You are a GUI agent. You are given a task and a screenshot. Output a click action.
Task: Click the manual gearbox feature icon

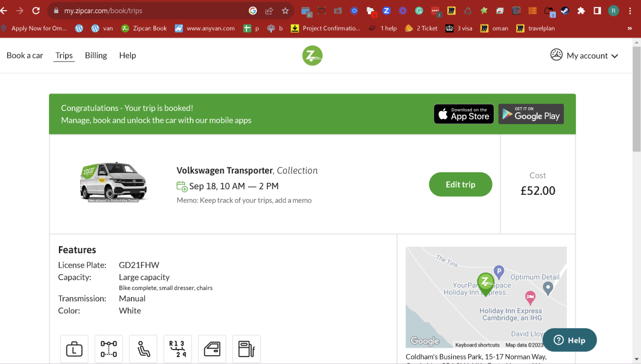(x=177, y=349)
